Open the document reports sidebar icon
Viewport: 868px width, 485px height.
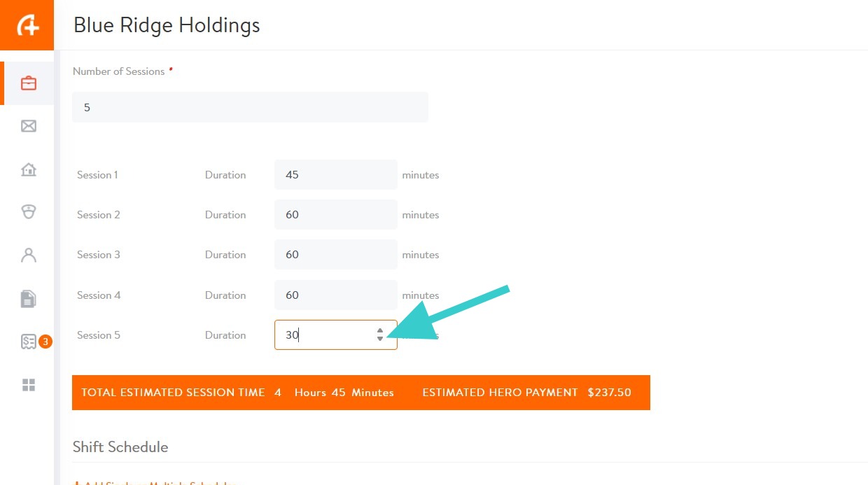coord(29,299)
